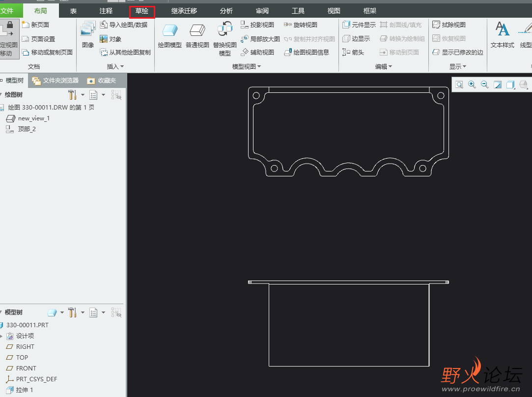Image resolution: width=532 pixels, height=397 pixels.
Task: Open 文本样式 text style
Action: coord(503,34)
